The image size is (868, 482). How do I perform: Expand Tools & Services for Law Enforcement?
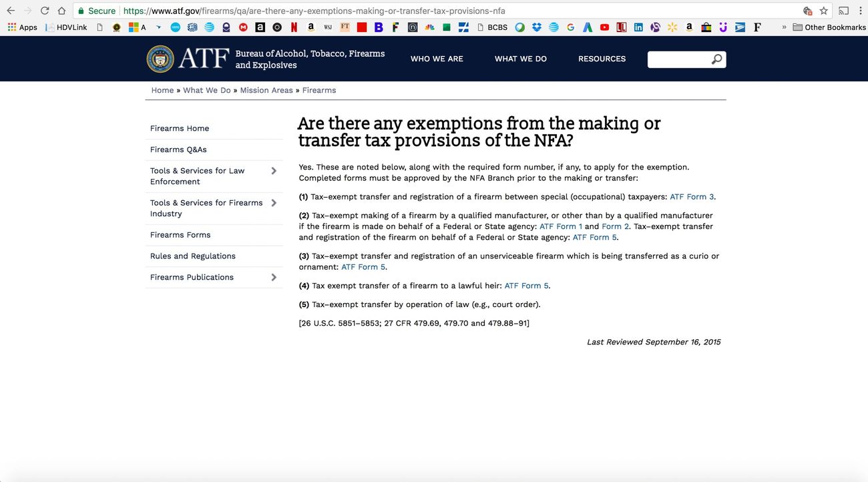(x=274, y=171)
